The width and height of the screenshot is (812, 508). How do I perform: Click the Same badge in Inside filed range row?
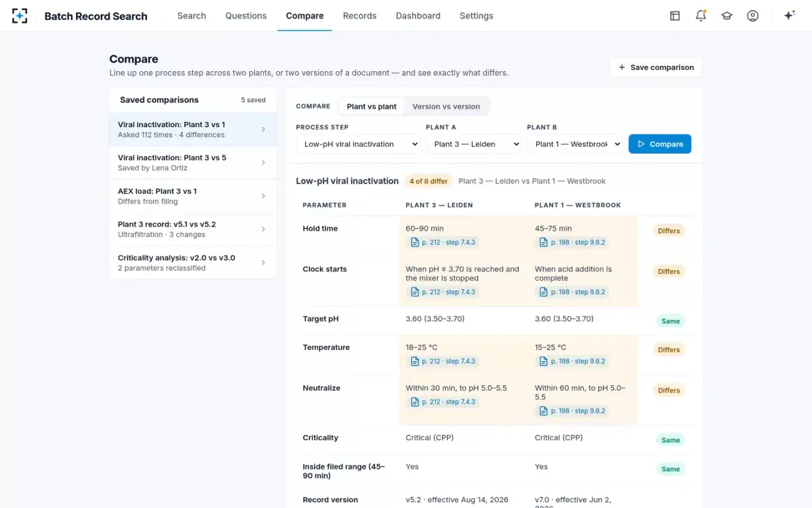[671, 469]
